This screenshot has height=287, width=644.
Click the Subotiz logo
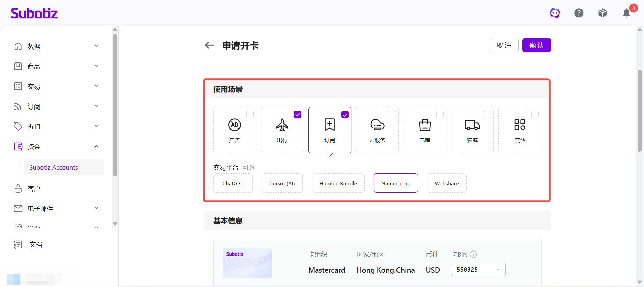coord(34,13)
